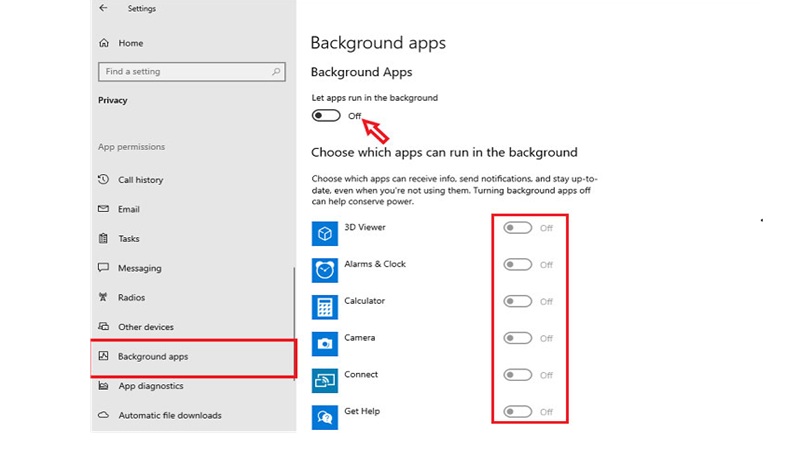Viewport: 800px width, 450px height.
Task: Toggle Alarms & Clock background switch
Action: 517,265
